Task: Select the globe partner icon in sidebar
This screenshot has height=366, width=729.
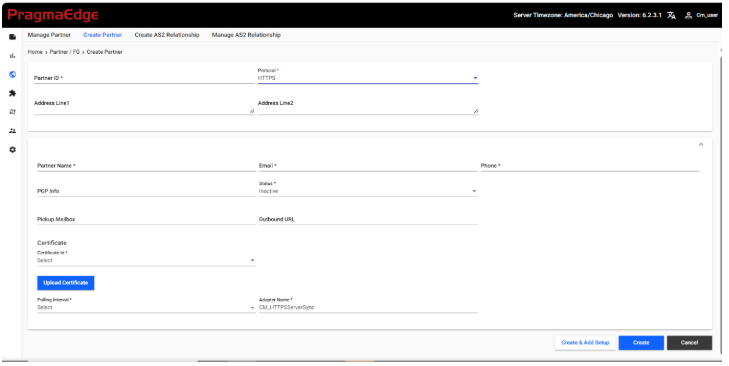Action: tap(13, 74)
